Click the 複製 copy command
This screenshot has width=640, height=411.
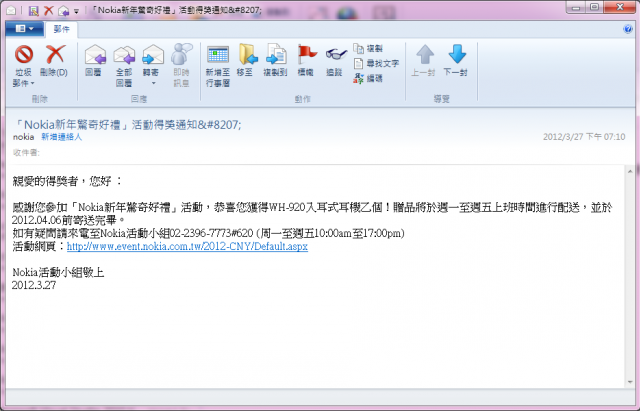click(x=368, y=49)
